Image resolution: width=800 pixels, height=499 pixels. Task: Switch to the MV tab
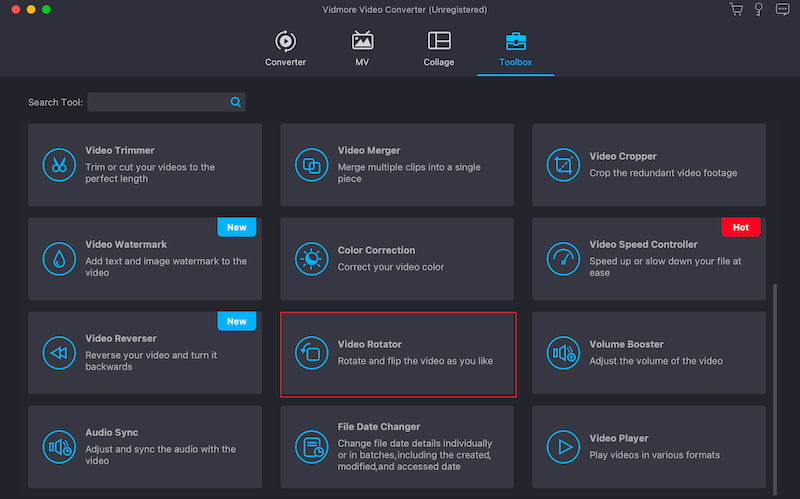coord(362,49)
